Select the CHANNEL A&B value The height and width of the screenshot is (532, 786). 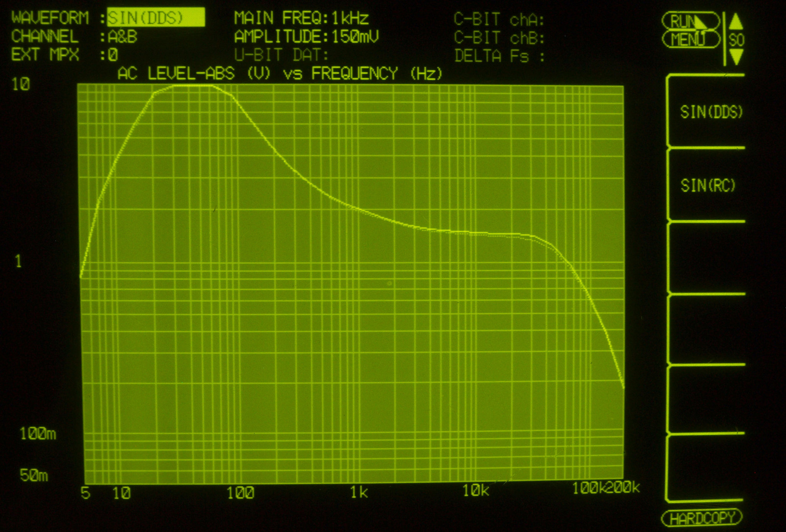(122, 37)
